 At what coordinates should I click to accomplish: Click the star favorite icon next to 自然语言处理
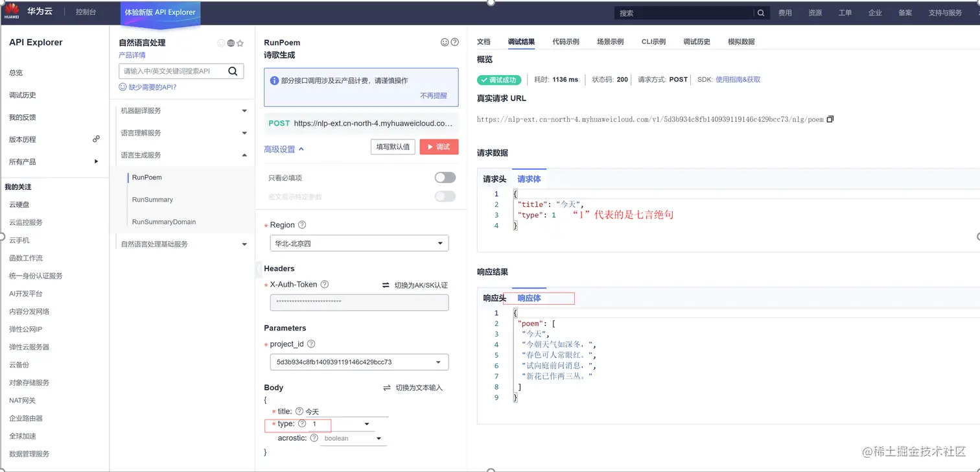click(x=240, y=43)
